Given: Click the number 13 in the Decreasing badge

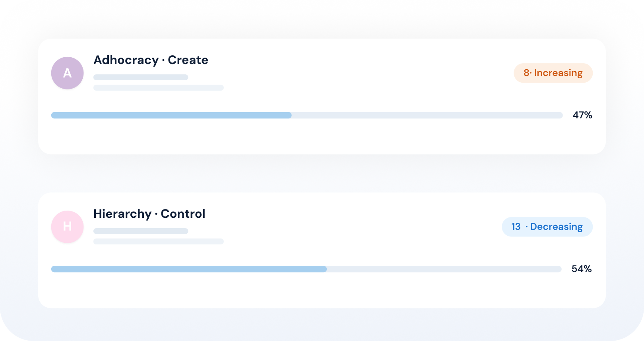Looking at the screenshot, I should point(516,227).
